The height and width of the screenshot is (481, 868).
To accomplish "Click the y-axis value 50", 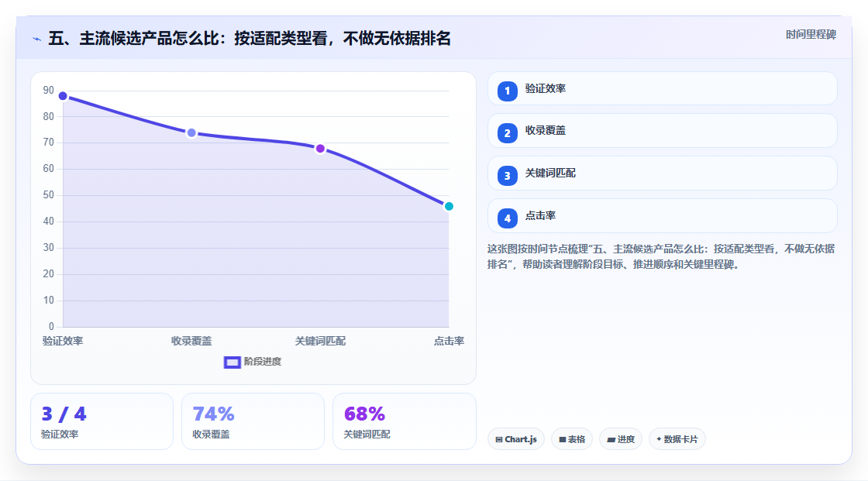I will tap(49, 195).
